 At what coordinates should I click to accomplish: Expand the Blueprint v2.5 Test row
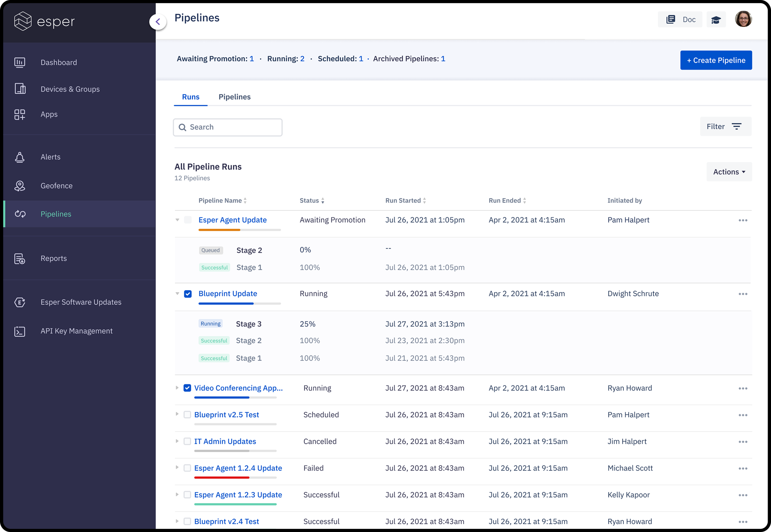pos(177,414)
